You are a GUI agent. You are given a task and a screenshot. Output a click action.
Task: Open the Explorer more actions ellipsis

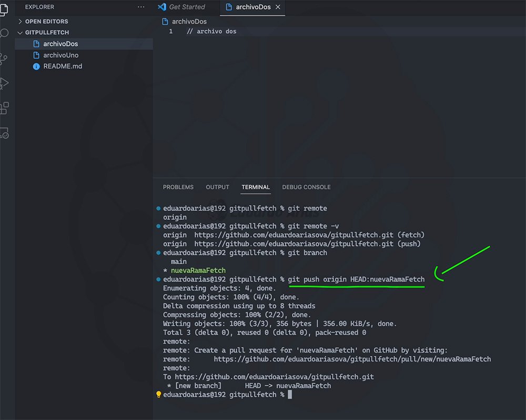coord(141,7)
